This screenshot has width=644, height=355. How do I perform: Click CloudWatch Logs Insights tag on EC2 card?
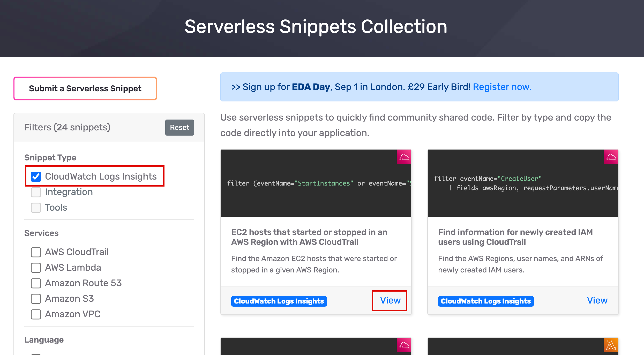[x=279, y=301]
